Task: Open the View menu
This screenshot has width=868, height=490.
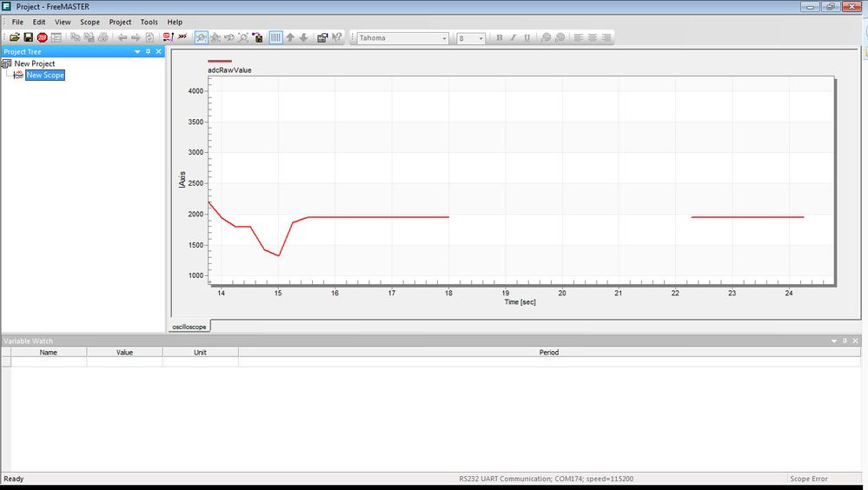Action: (63, 22)
